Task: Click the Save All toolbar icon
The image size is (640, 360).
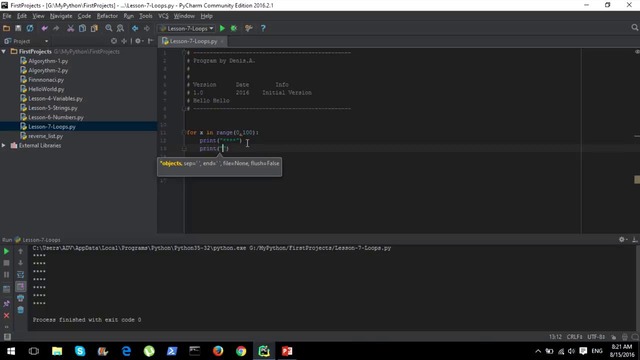Action: tap(18, 28)
